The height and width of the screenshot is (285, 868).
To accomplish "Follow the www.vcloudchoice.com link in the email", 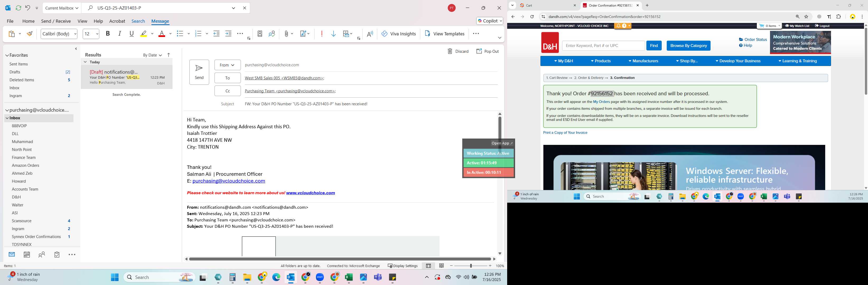I will 310,193.
